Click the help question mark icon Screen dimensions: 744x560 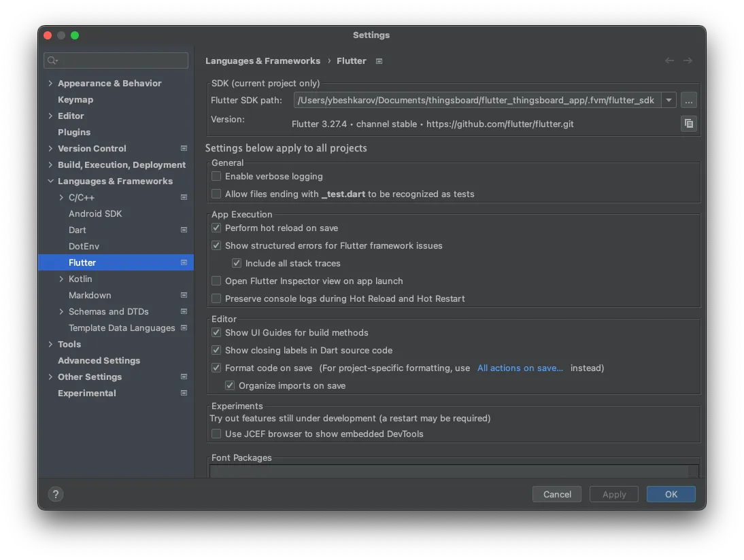56,494
